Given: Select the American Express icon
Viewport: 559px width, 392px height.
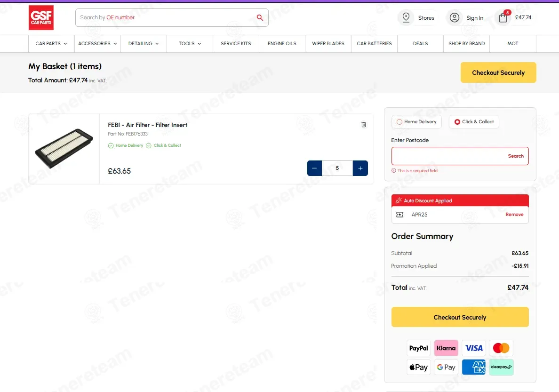Looking at the screenshot, I should coord(474,367).
